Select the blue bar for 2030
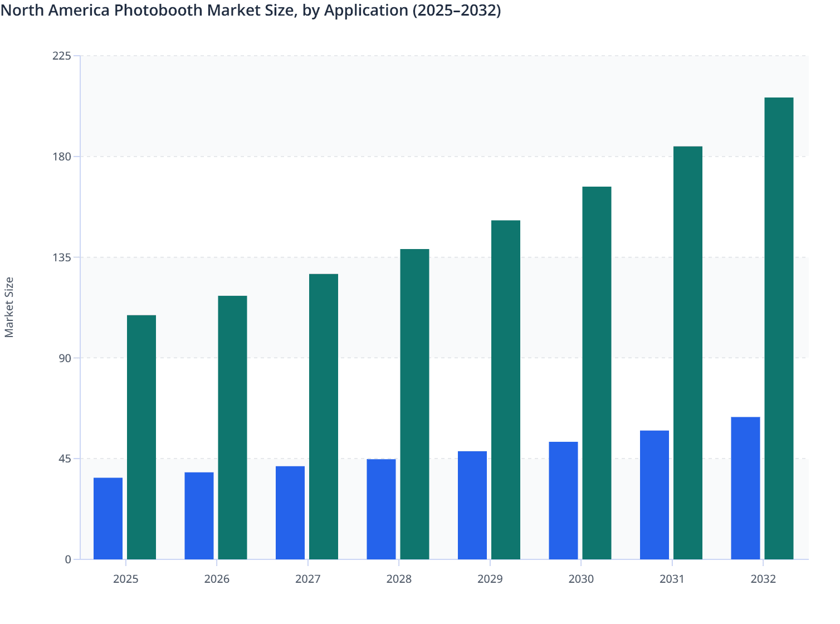 (563, 501)
